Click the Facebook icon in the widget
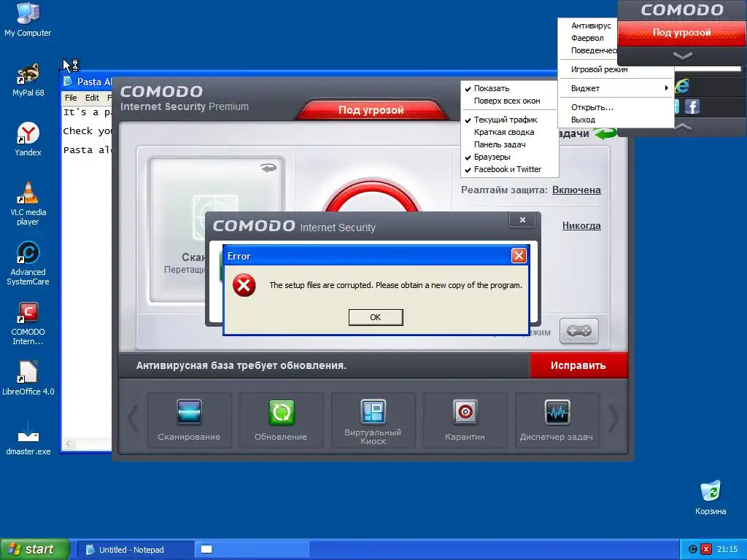747x560 pixels. (x=692, y=106)
